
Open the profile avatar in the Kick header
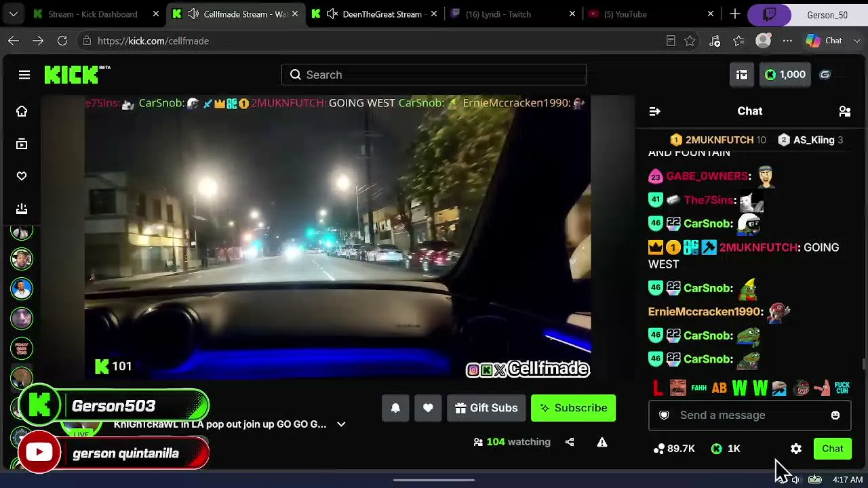pyautogui.click(x=825, y=75)
